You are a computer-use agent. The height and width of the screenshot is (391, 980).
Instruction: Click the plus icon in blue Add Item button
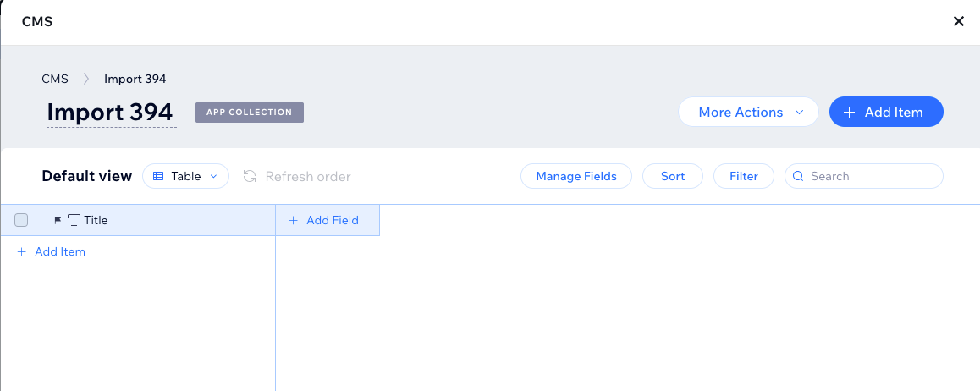849,112
